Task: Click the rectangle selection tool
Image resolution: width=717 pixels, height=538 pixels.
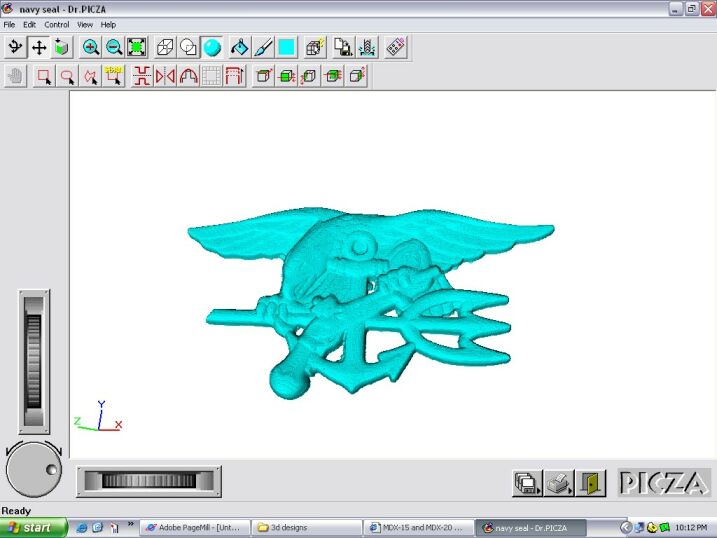Action: 43,76
